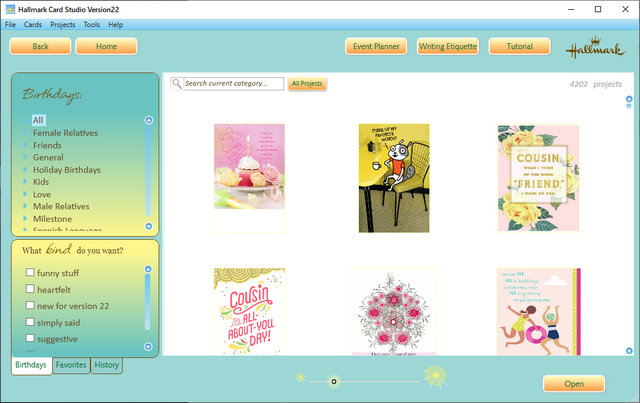Open the Tools menu

pyautogui.click(x=91, y=24)
